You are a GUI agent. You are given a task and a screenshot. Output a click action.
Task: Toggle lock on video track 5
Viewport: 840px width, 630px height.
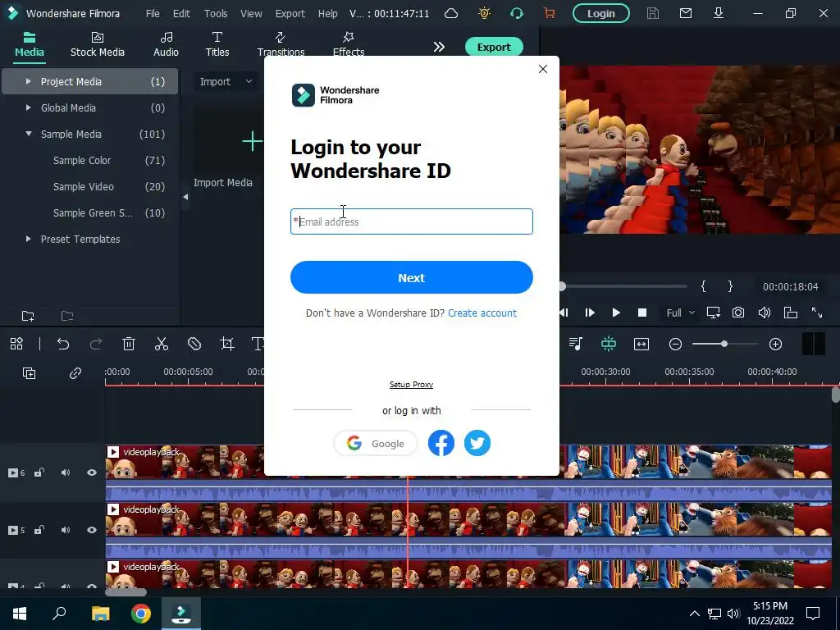pos(39,530)
